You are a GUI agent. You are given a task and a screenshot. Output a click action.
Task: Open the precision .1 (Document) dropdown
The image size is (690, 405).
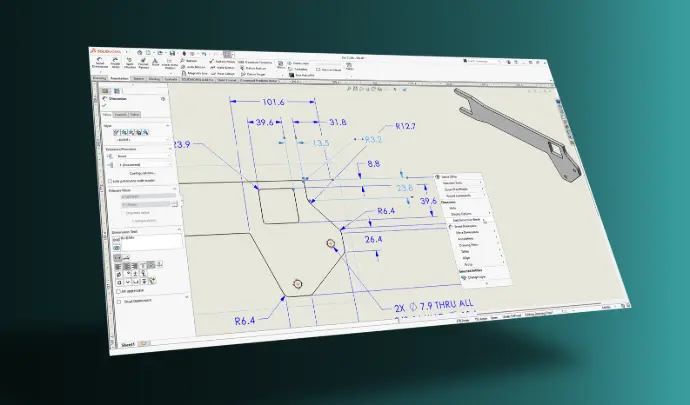(x=144, y=165)
